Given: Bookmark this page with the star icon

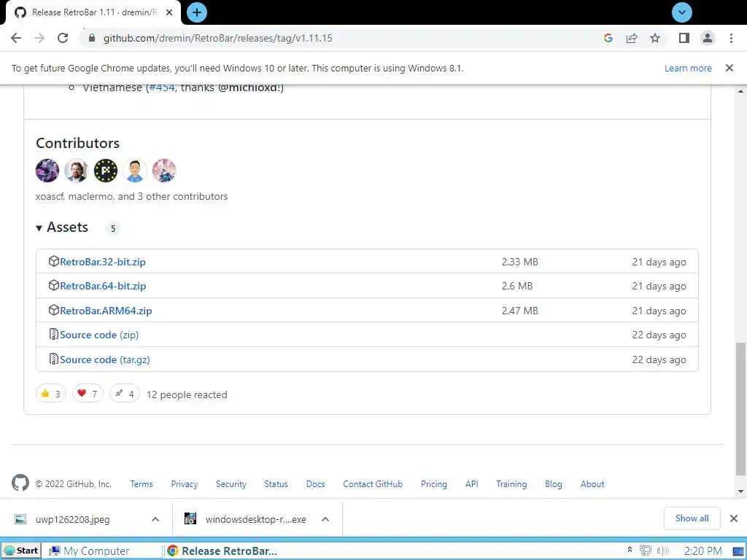Looking at the screenshot, I should (x=655, y=38).
